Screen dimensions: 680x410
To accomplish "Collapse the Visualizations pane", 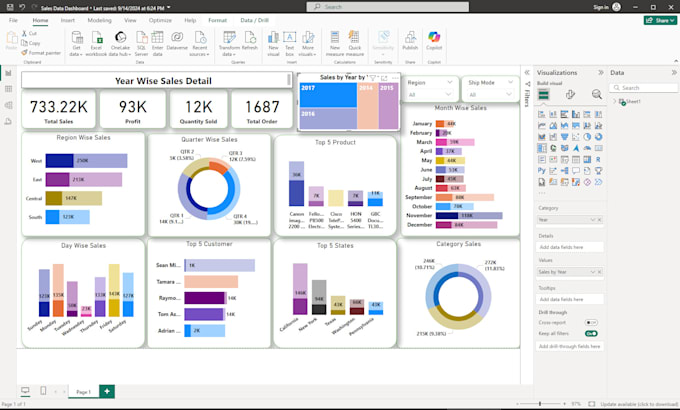I will [x=601, y=73].
